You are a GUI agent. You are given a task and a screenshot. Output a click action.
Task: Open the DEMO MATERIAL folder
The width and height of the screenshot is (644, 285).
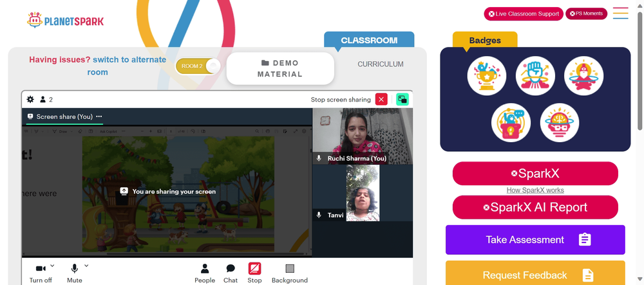[x=280, y=68]
